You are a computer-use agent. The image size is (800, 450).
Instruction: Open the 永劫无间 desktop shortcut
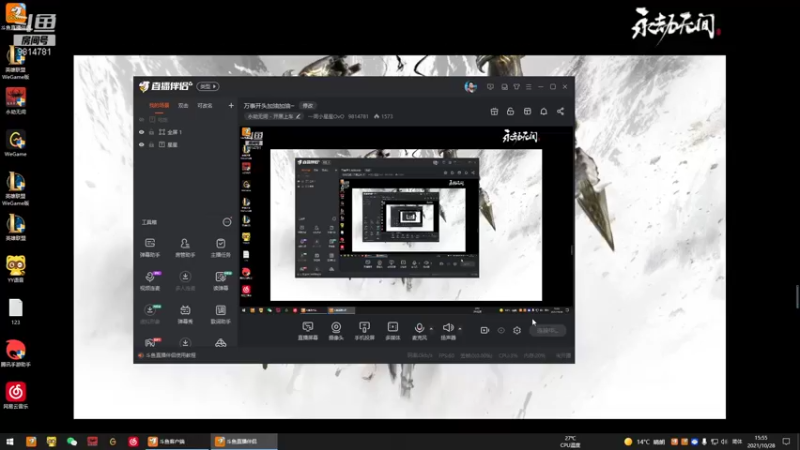(x=16, y=101)
